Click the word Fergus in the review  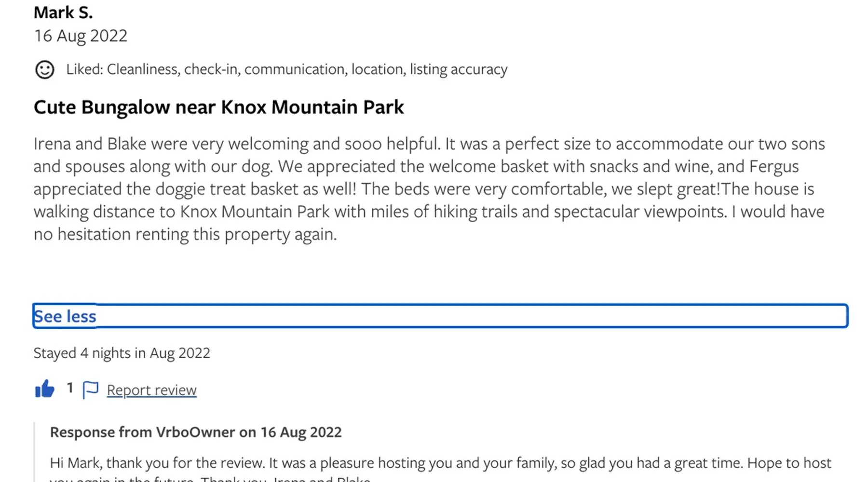pyautogui.click(x=774, y=166)
